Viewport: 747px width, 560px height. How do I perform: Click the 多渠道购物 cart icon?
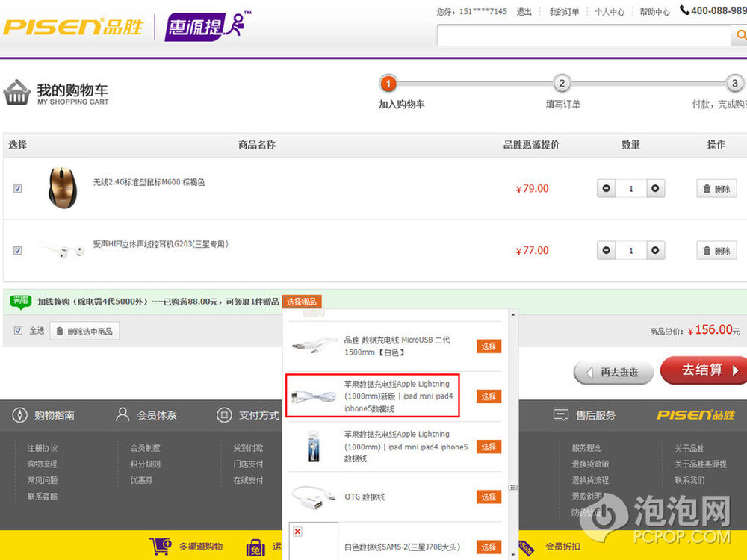pyautogui.click(x=161, y=546)
